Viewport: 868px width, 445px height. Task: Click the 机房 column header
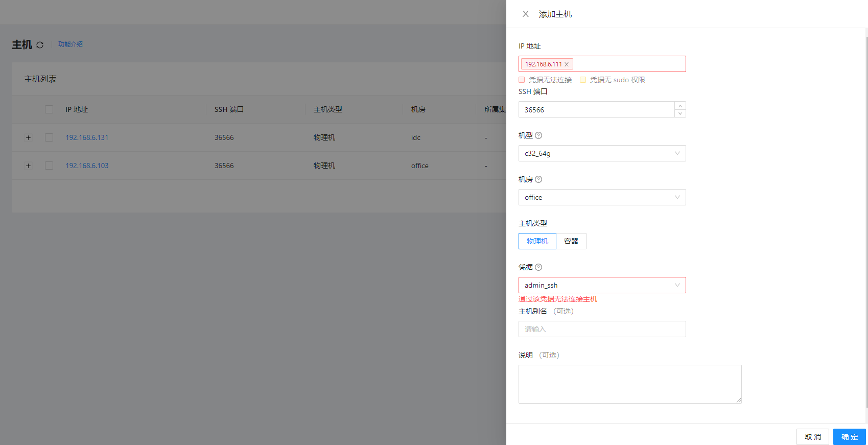[x=418, y=109]
